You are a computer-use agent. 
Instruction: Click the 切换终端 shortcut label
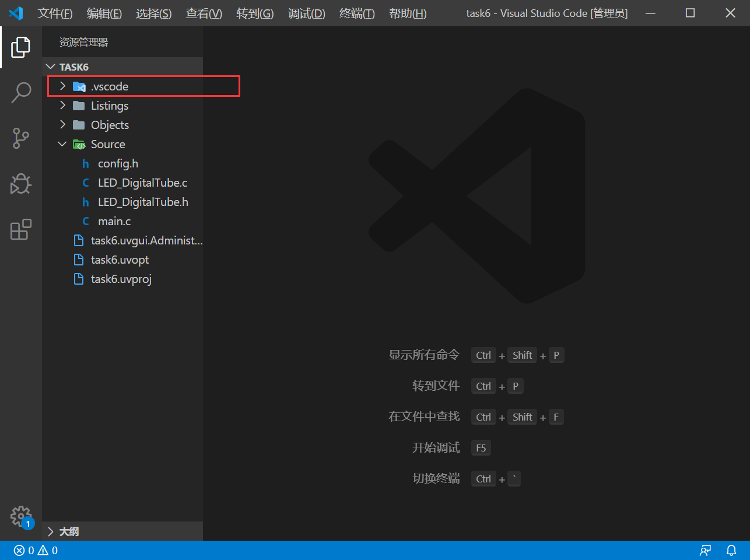coord(436,478)
